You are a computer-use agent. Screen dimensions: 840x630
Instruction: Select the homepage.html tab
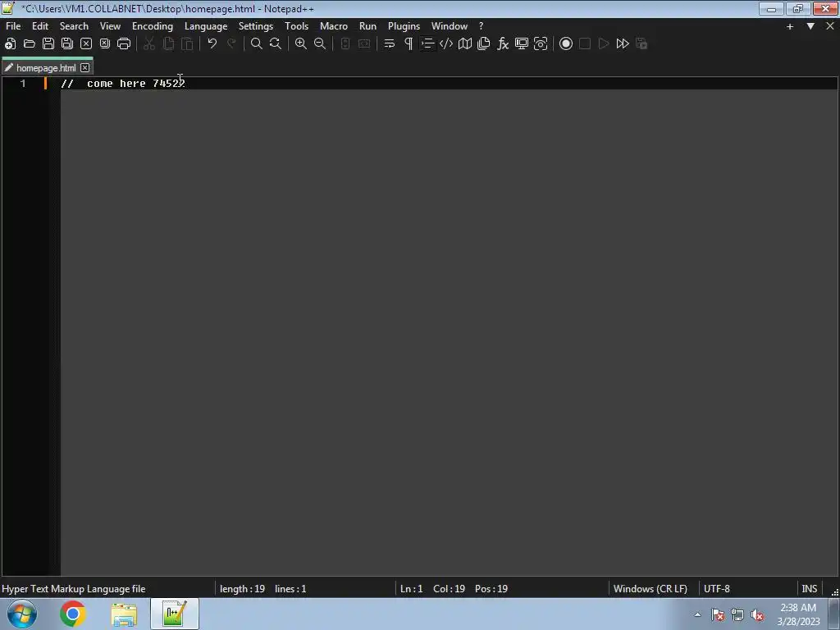[x=46, y=68]
